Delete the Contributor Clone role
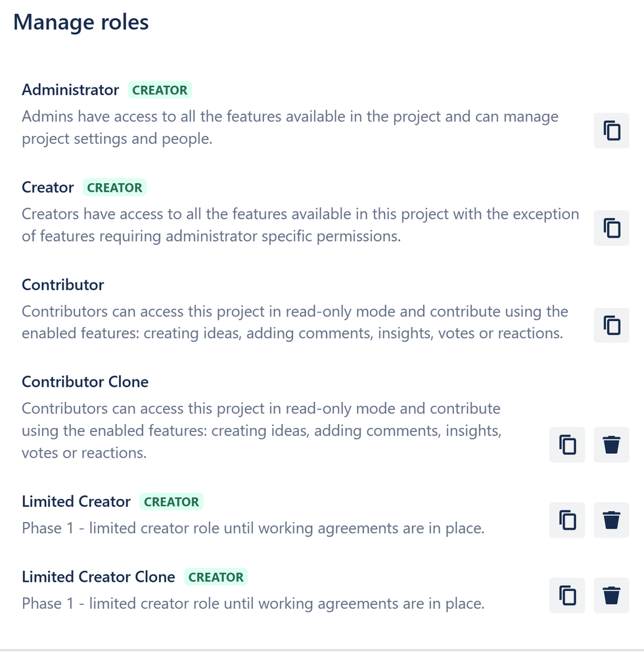 611,445
